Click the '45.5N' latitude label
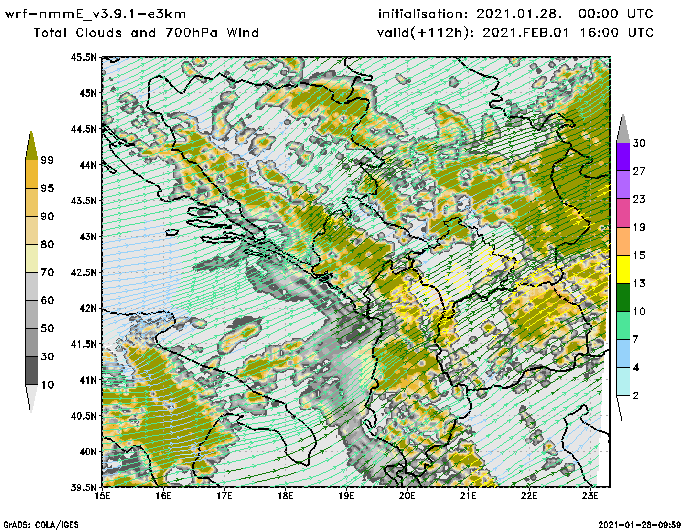 [83, 57]
